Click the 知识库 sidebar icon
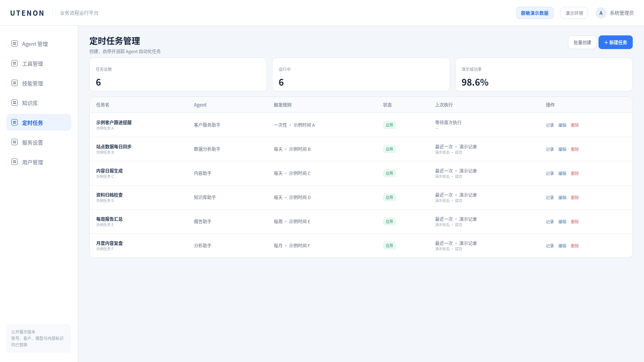 tap(14, 103)
